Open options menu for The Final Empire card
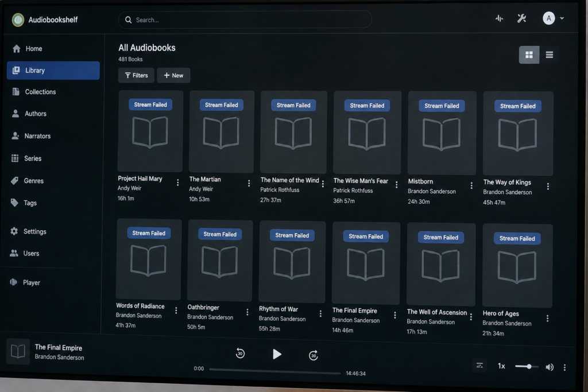This screenshot has width=588, height=392. pos(395,315)
